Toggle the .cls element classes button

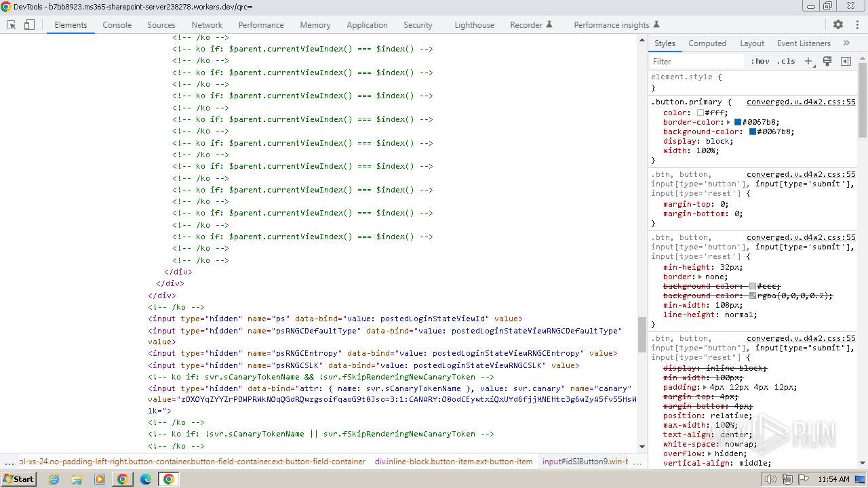786,61
